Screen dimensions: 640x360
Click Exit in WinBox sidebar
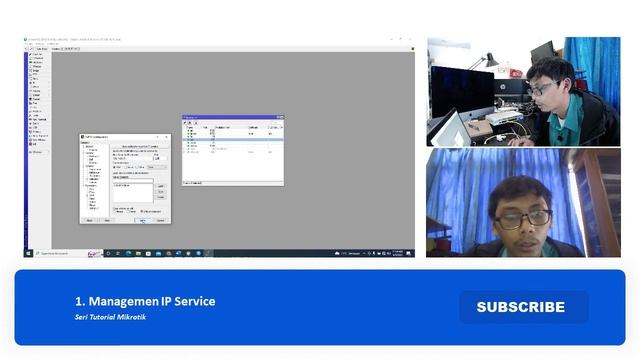38,144
